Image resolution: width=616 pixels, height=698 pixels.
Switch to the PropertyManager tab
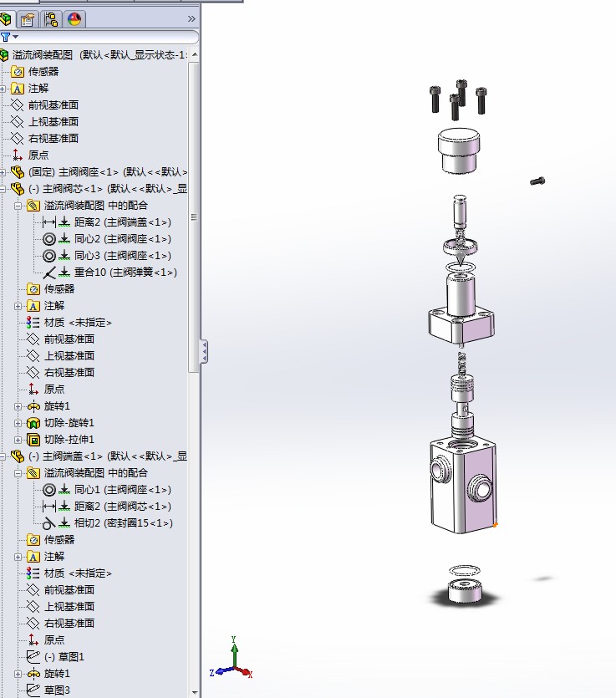tap(28, 19)
